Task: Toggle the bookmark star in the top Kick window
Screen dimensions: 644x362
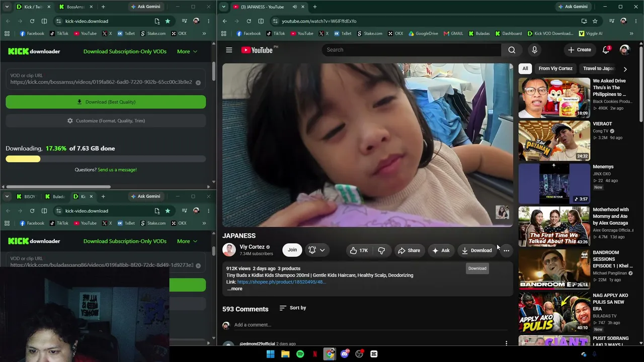Action: click(x=168, y=21)
